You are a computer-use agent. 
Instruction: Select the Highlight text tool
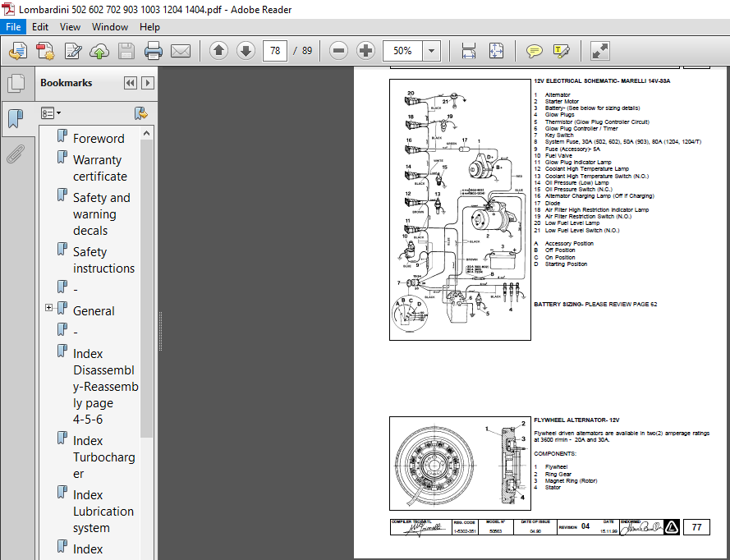point(562,51)
